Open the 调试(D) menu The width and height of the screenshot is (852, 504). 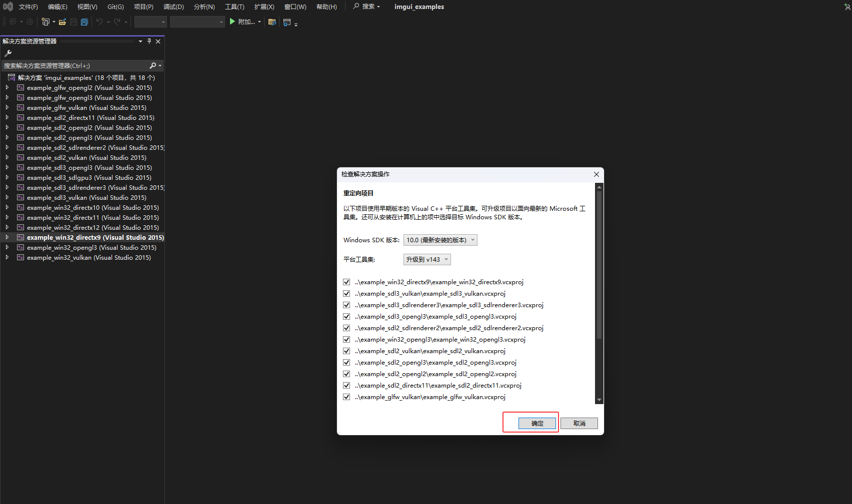pyautogui.click(x=173, y=7)
